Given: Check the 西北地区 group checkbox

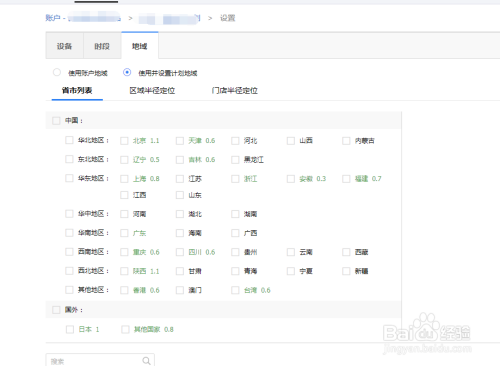Looking at the screenshot, I should click(69, 270).
